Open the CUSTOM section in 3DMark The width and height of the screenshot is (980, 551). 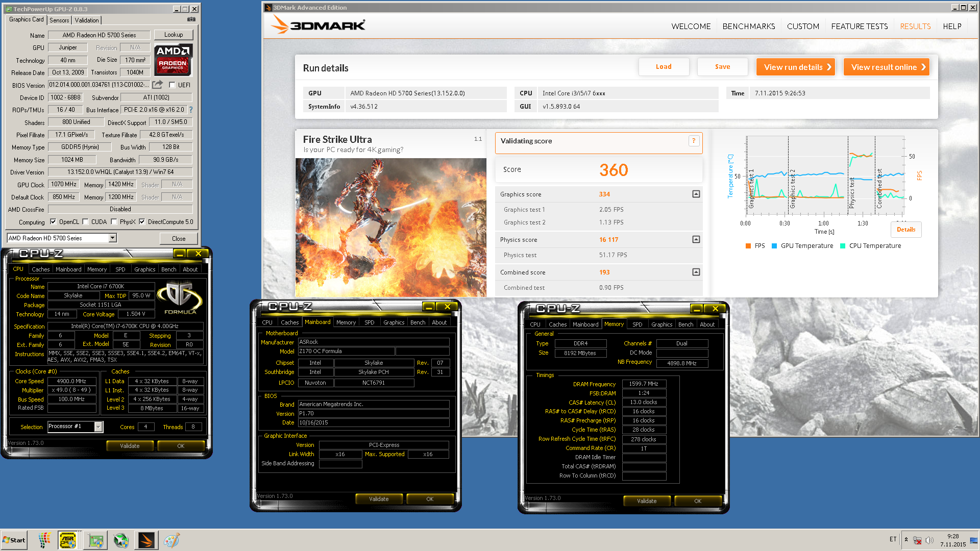click(803, 27)
